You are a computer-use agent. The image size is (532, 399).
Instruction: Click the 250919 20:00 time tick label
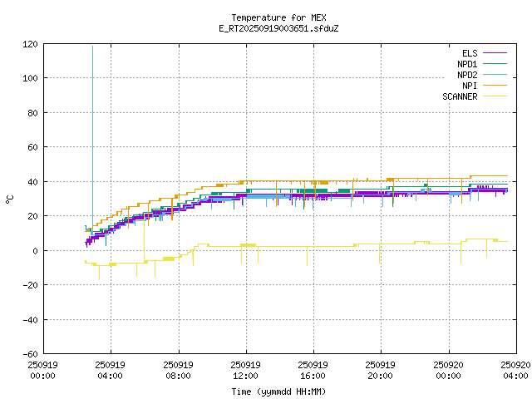pyautogui.click(x=380, y=369)
